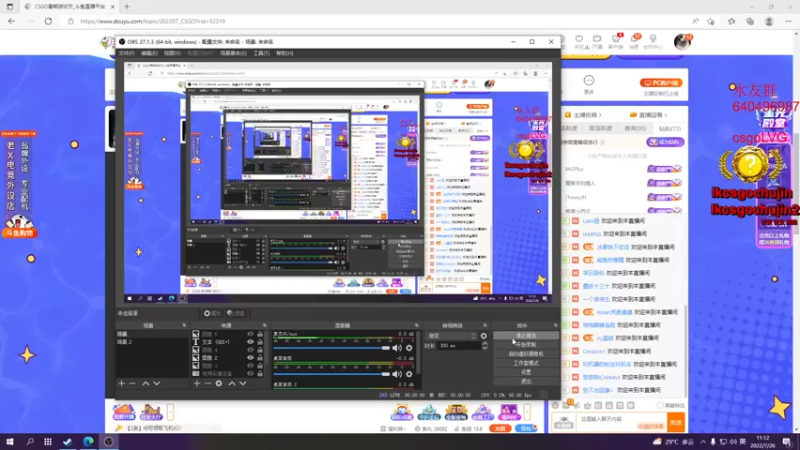Open Microsoft Edge from the taskbar
800x450 pixels.
click(x=88, y=442)
